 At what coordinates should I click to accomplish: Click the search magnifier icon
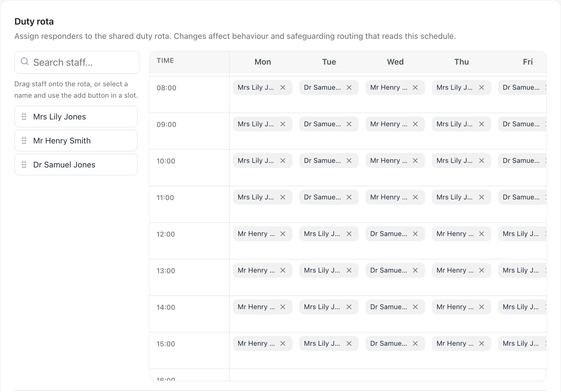[25, 61]
